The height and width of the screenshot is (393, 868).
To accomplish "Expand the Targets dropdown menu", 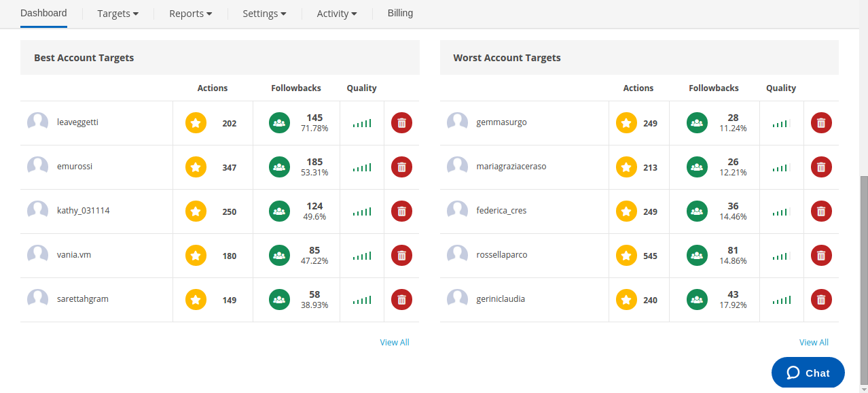I will 117,14.
